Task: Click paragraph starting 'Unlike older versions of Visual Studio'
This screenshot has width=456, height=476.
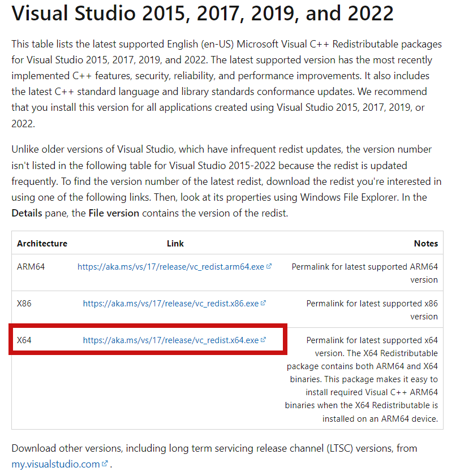Action: coord(227,181)
